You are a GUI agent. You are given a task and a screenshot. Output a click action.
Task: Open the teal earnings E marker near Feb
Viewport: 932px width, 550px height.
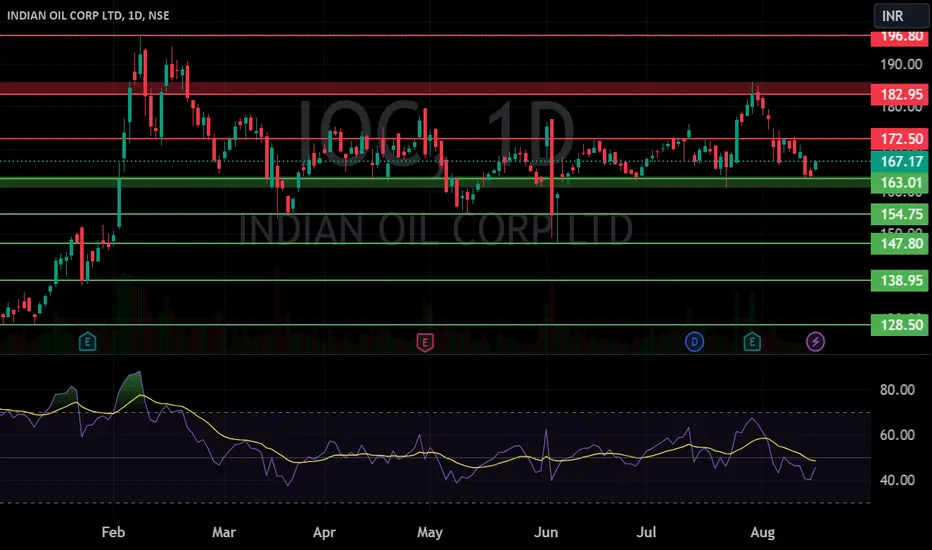point(87,342)
